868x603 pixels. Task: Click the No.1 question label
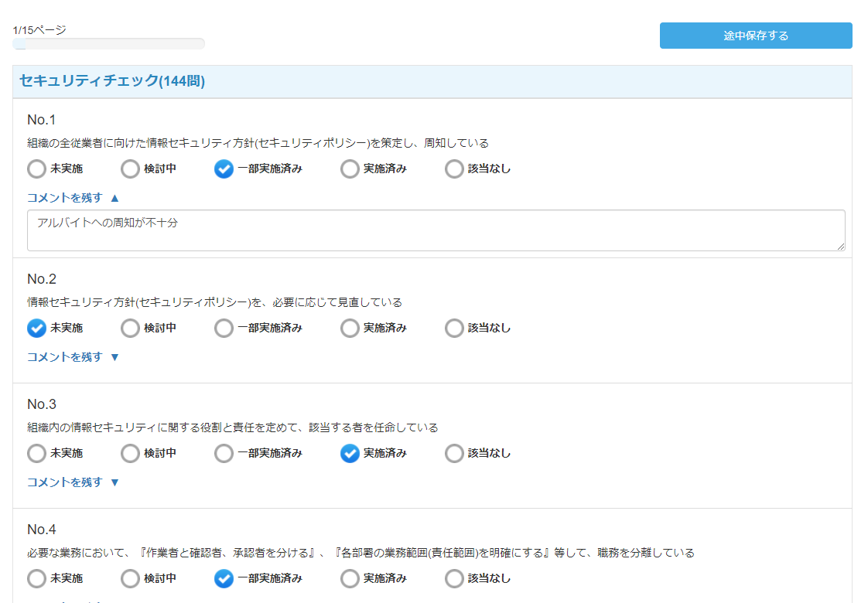pos(42,120)
